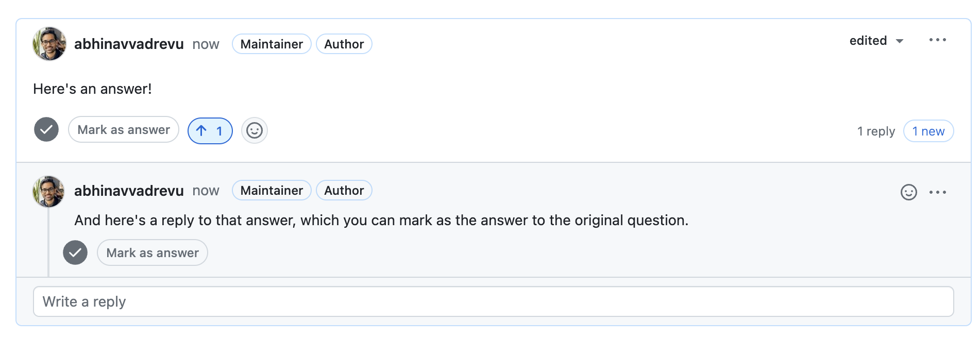Expand the edited history dropdown
Screen dimensions: 980x337
(876, 41)
